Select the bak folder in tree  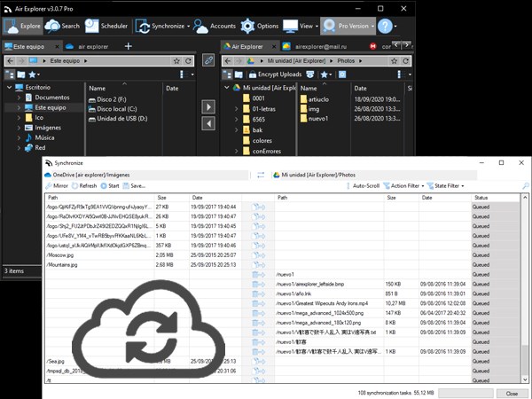[x=257, y=130]
